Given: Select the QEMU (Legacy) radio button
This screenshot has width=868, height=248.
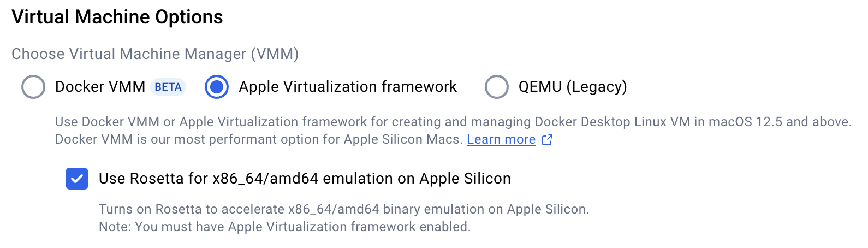Looking at the screenshot, I should coord(497,87).
